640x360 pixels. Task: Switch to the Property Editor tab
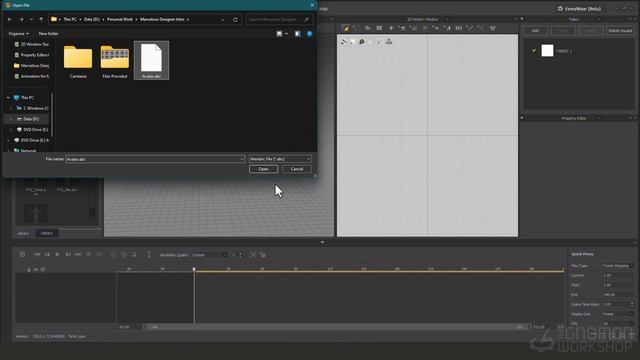574,118
